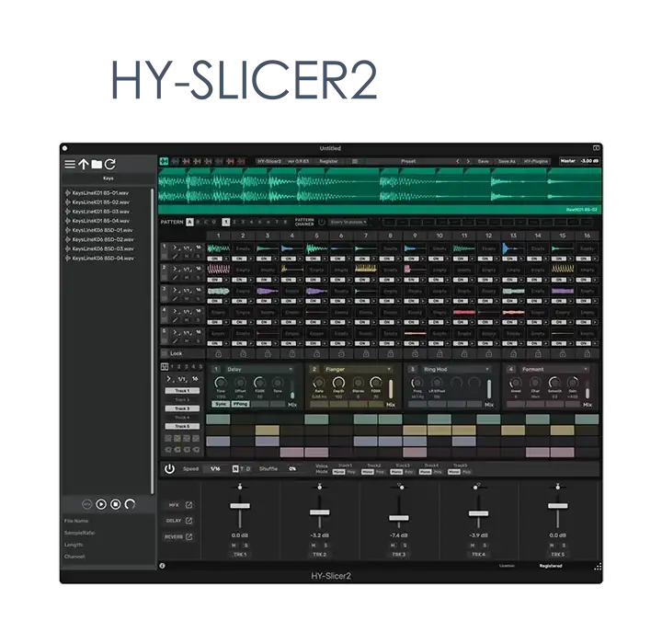Image resolution: width=662 pixels, height=644 pixels.
Task: Go to next preset arrow
Action: pyautogui.click(x=468, y=161)
